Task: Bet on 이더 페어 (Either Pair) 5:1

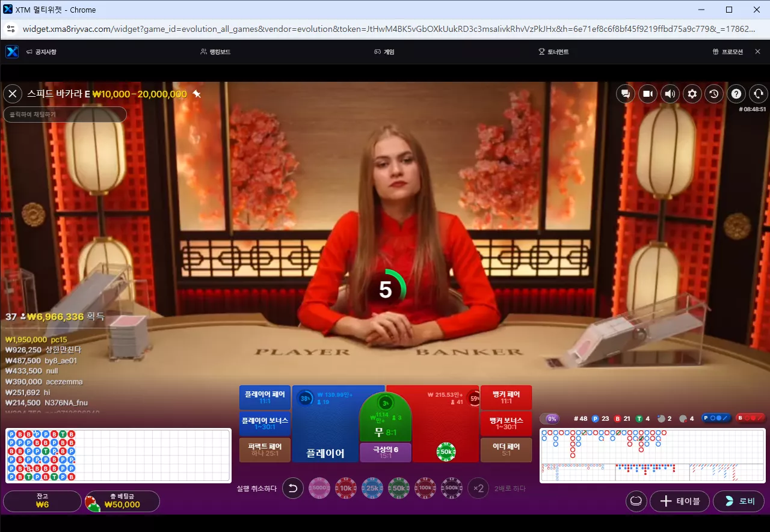Action: click(506, 450)
